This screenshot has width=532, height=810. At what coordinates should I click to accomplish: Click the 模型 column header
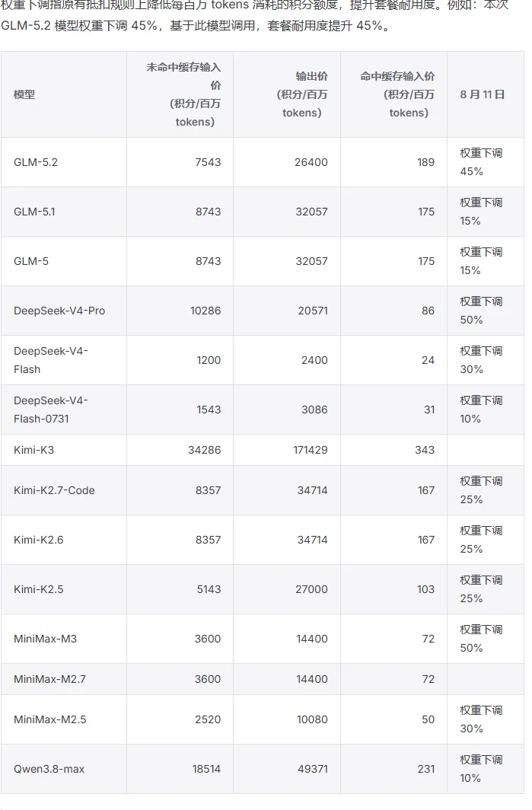pos(63,94)
